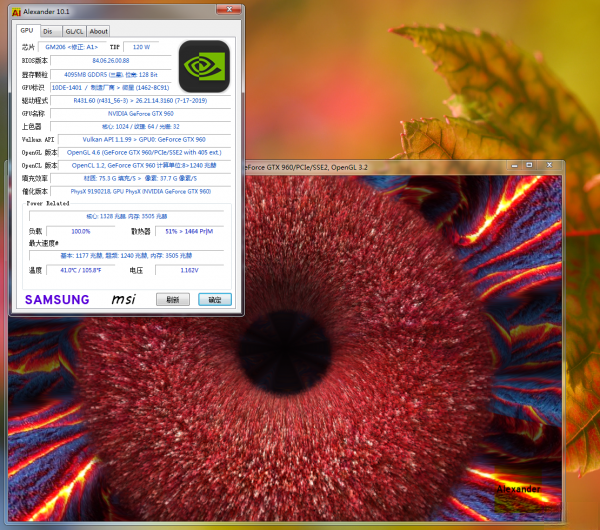Select the GPU tab

pyautogui.click(x=26, y=31)
